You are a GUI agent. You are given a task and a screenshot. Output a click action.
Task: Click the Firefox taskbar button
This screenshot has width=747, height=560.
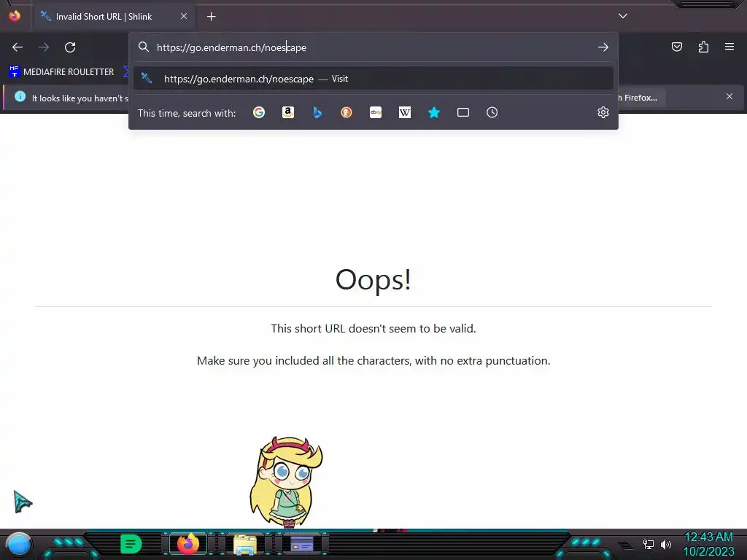pyautogui.click(x=187, y=544)
